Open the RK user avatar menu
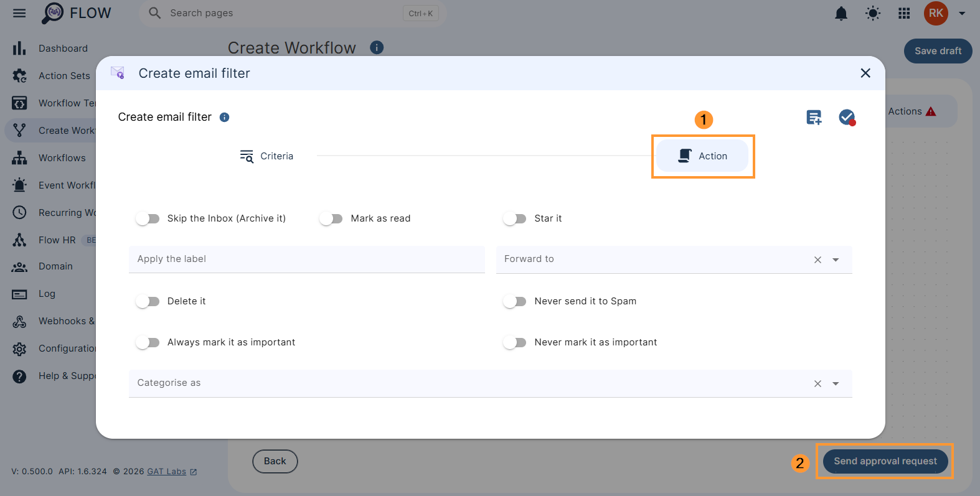The width and height of the screenshot is (980, 496). [936, 13]
